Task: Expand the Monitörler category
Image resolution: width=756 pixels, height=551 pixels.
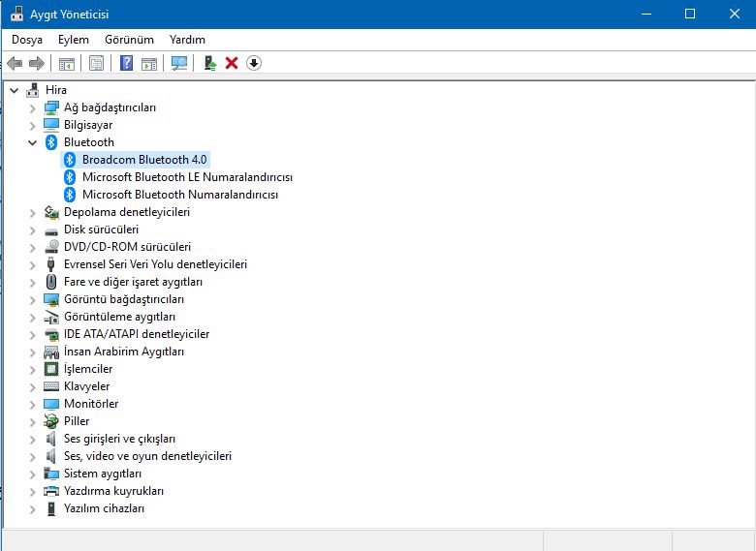Action: (32, 405)
